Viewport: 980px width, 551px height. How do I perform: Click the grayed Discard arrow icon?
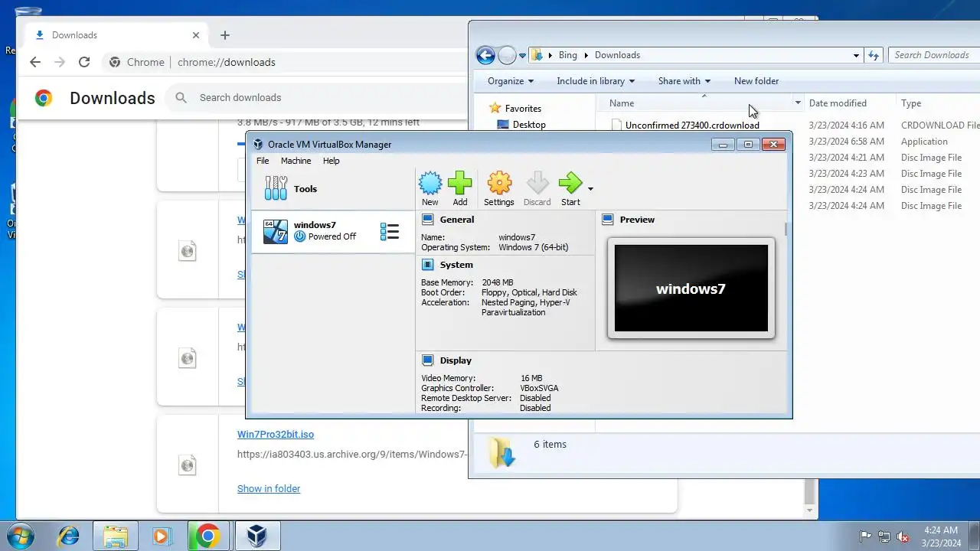coord(537,188)
